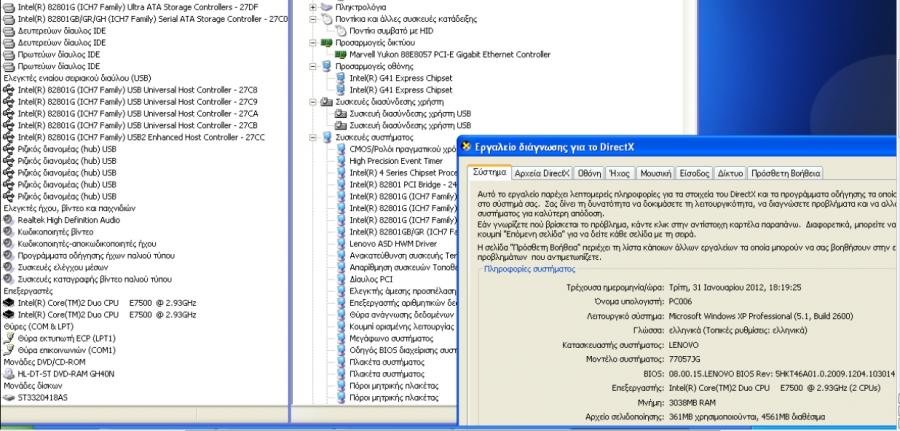The image size is (900, 431).
Task: Collapse the Προσαρμογείς οθόνης tree node
Action: click(x=313, y=66)
